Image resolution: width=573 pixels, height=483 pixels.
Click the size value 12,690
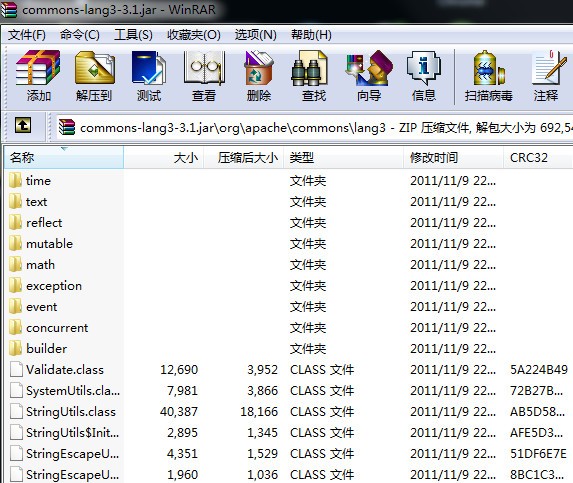179,369
